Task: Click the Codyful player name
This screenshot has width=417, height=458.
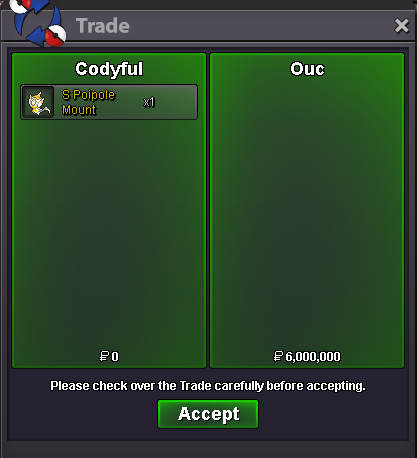Action: pyautogui.click(x=109, y=69)
